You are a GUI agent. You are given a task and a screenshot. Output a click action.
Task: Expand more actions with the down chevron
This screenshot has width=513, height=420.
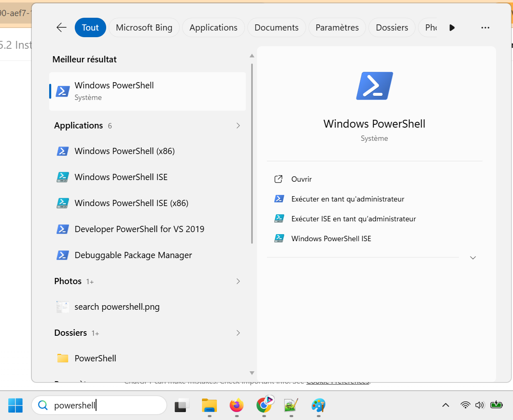coord(473,258)
